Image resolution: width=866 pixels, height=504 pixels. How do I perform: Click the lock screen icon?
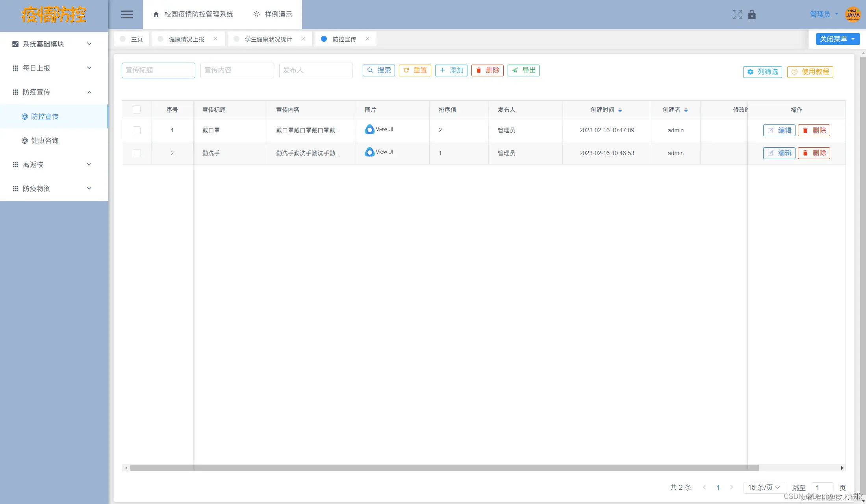pyautogui.click(x=752, y=15)
